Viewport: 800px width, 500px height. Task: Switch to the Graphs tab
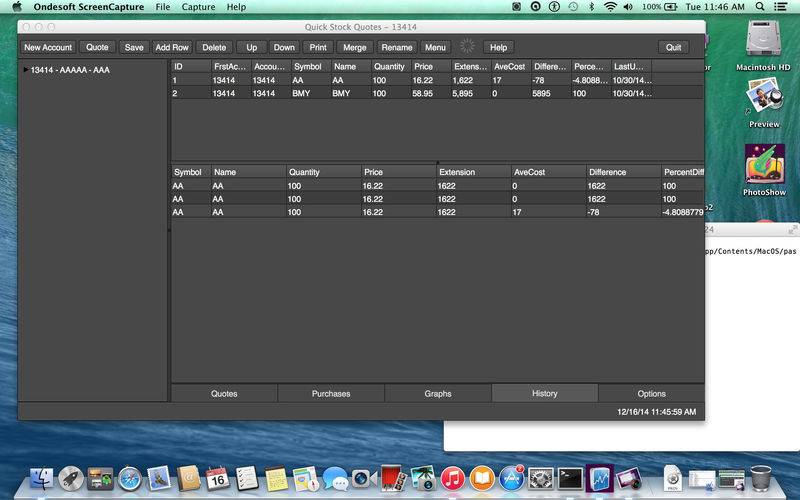[438, 394]
